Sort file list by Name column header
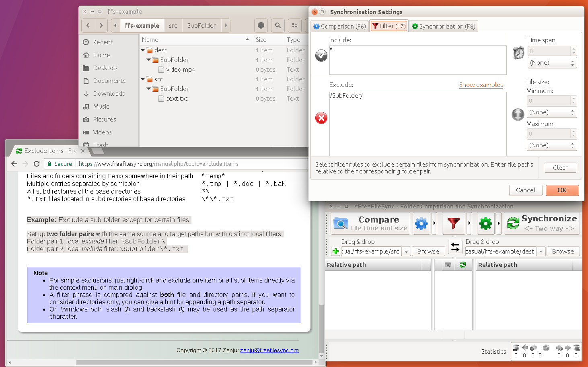The image size is (588, 367). [x=196, y=40]
